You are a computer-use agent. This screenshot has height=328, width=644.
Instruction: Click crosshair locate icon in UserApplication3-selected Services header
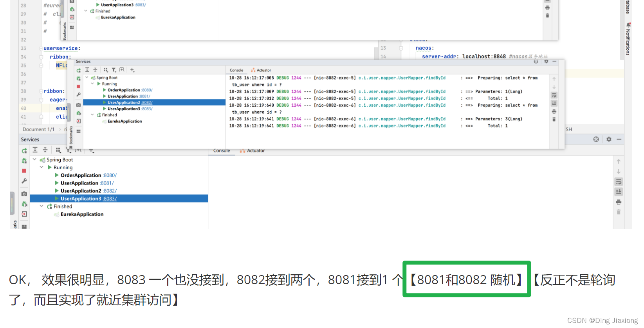pyautogui.click(x=596, y=140)
